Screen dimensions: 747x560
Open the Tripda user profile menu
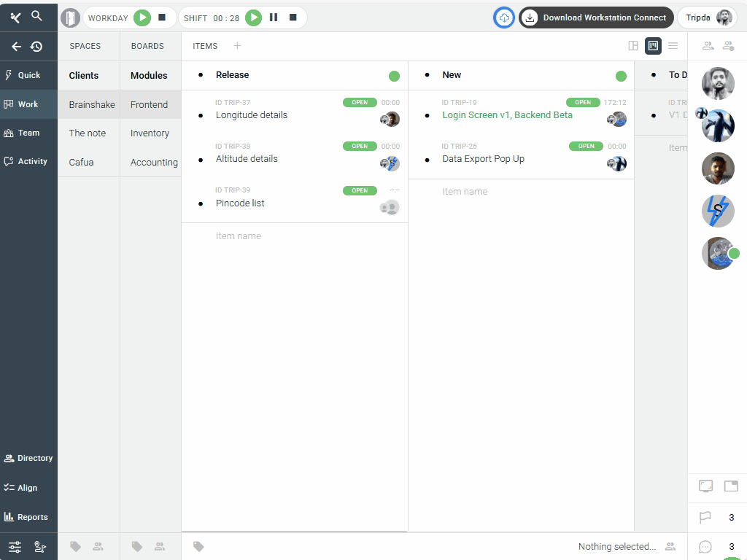click(707, 17)
